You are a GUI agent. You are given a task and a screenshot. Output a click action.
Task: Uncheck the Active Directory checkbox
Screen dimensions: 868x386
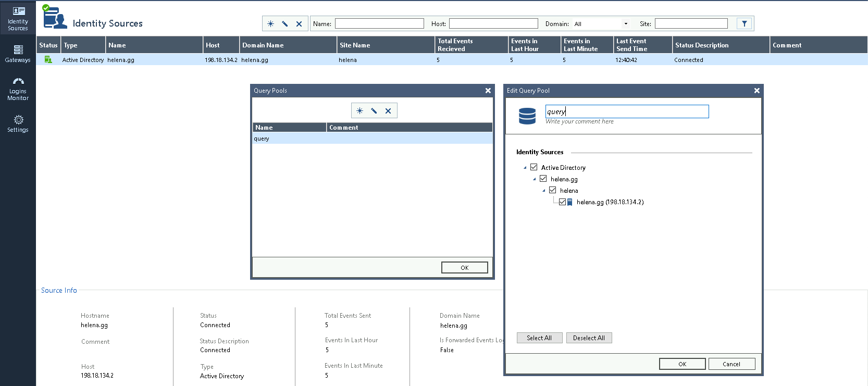(534, 167)
